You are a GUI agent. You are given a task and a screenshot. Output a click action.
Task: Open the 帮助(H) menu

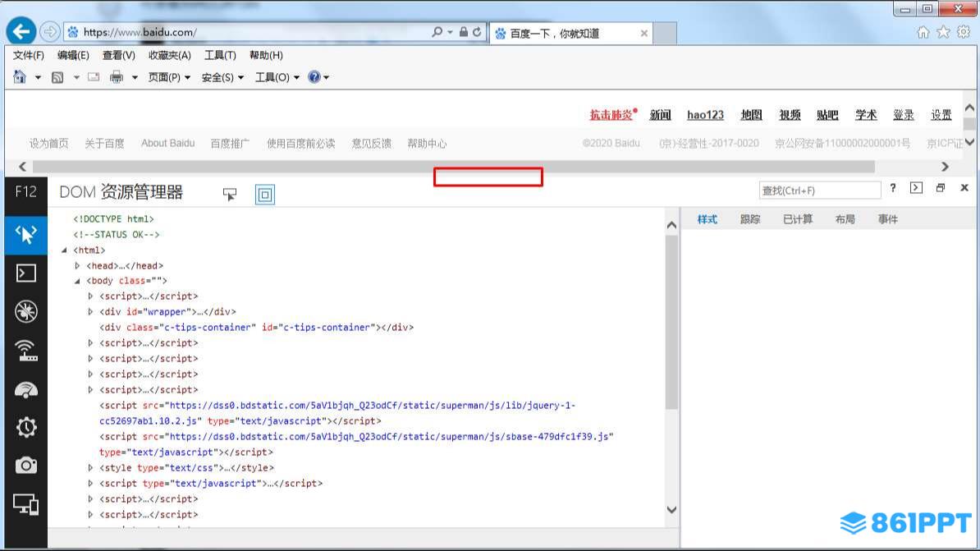pyautogui.click(x=266, y=55)
